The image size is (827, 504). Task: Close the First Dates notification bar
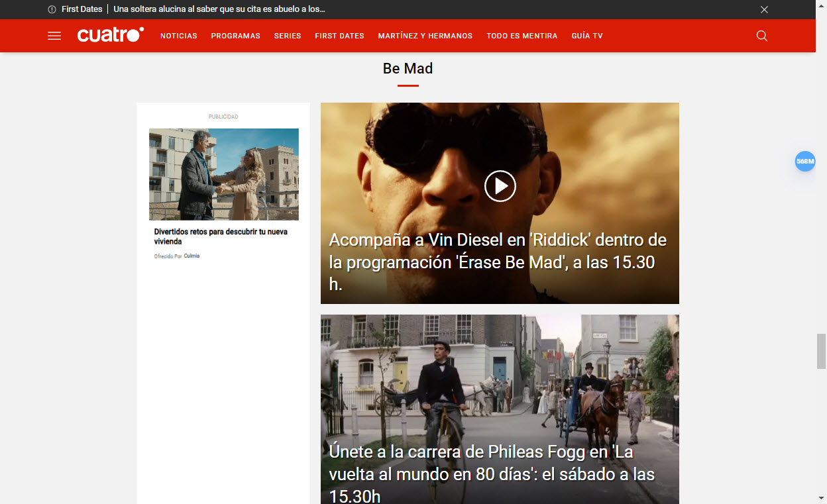[764, 9]
